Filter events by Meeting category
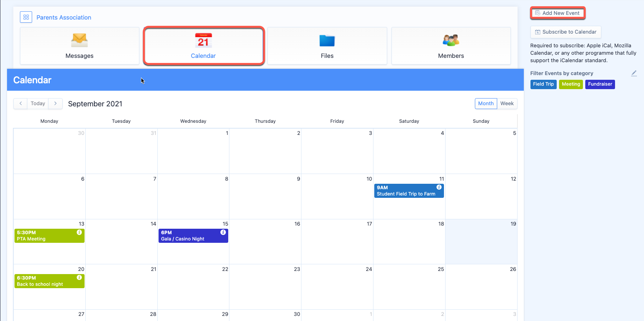The height and width of the screenshot is (321, 644). point(571,84)
